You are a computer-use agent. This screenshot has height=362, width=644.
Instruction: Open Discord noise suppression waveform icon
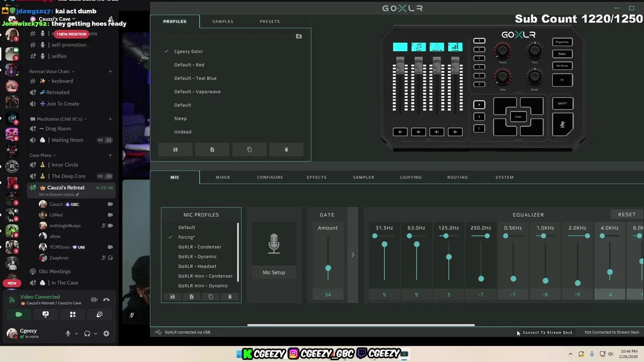tap(94, 300)
